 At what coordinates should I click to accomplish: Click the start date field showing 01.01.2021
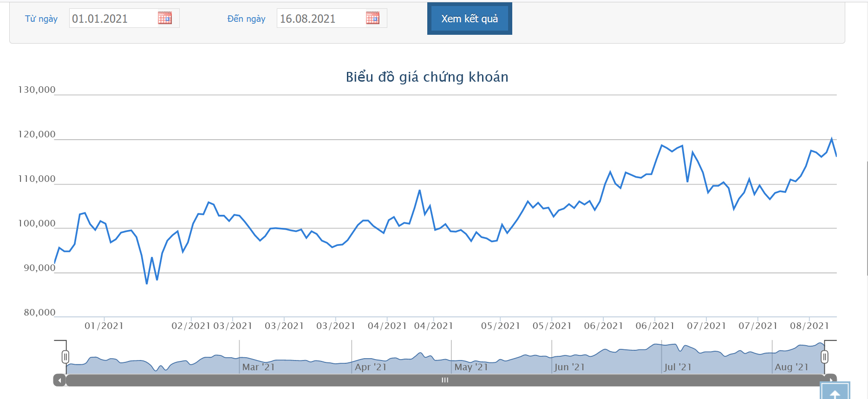124,19
